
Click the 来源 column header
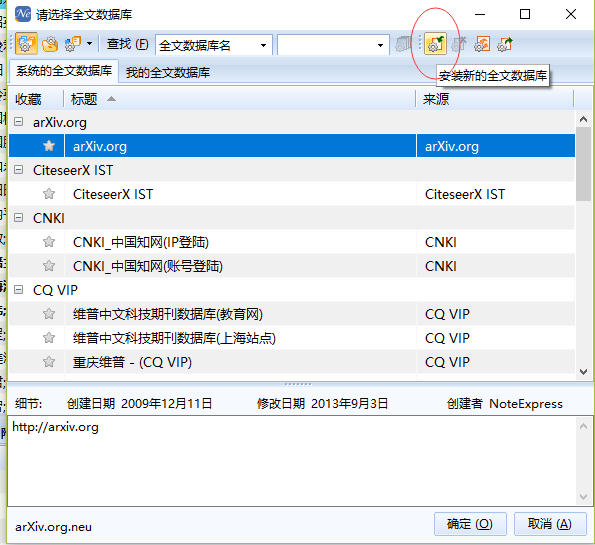pos(494,99)
